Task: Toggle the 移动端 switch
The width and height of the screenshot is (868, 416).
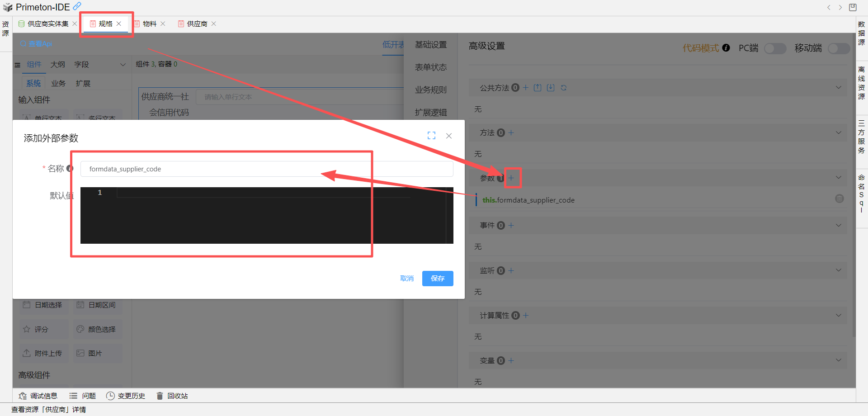Action: tap(838, 48)
